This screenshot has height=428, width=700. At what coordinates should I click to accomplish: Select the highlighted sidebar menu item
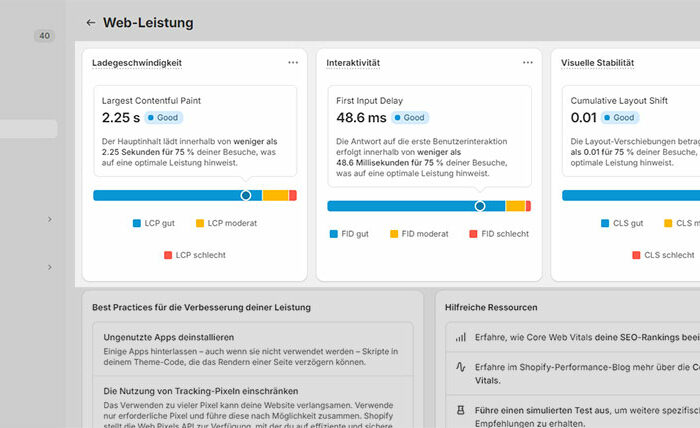click(x=29, y=129)
